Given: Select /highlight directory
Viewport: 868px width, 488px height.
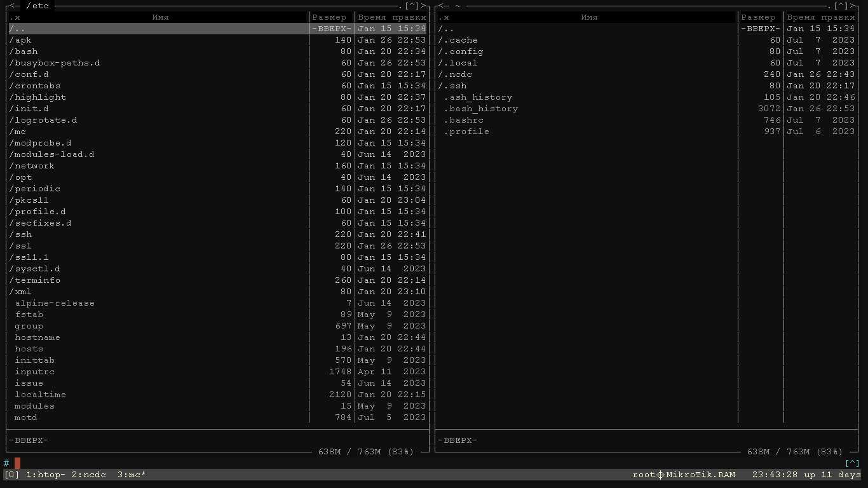Looking at the screenshot, I should click(218, 97).
